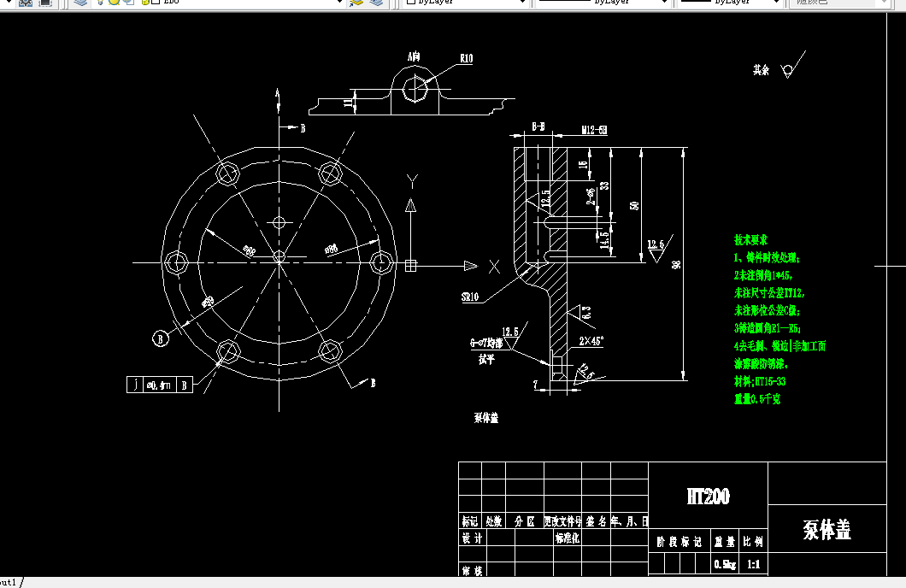
Task: Open the EbO layer dropdown
Action: click(x=339, y=3)
